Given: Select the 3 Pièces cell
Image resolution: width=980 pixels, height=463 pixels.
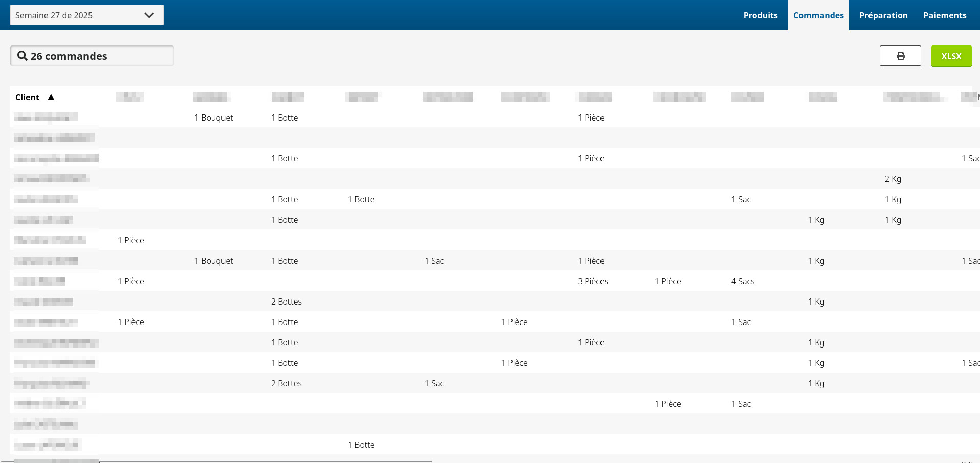Looking at the screenshot, I should pyautogui.click(x=593, y=281).
